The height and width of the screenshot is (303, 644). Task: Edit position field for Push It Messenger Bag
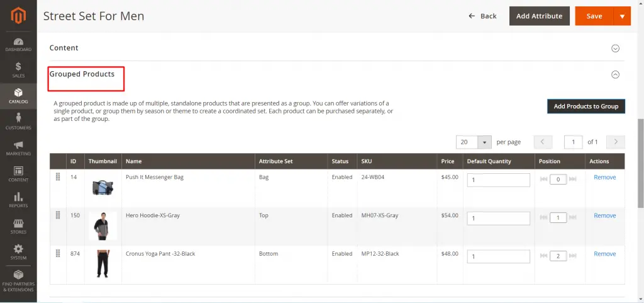[558, 180]
